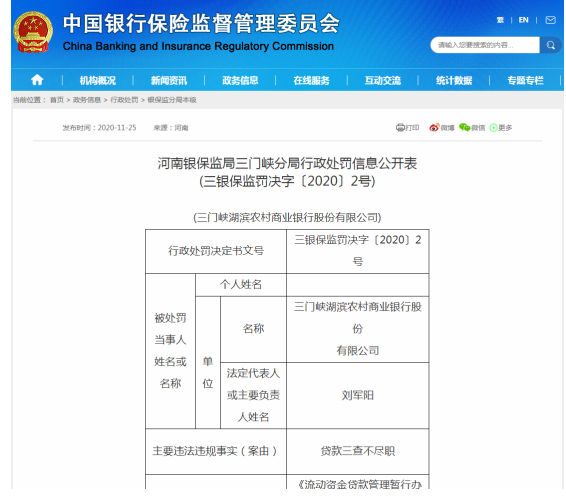Click the green 更多 plus icon
This screenshot has height=498, width=566.
click(x=493, y=128)
